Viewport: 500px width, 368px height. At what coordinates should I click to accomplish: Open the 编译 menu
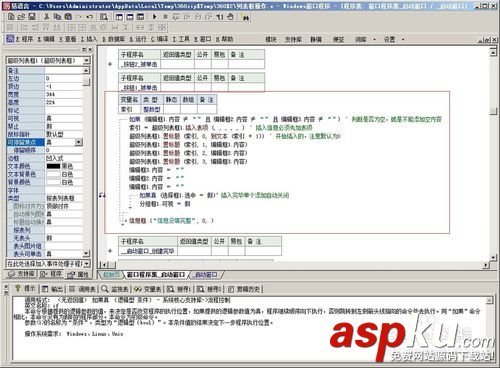159,39
